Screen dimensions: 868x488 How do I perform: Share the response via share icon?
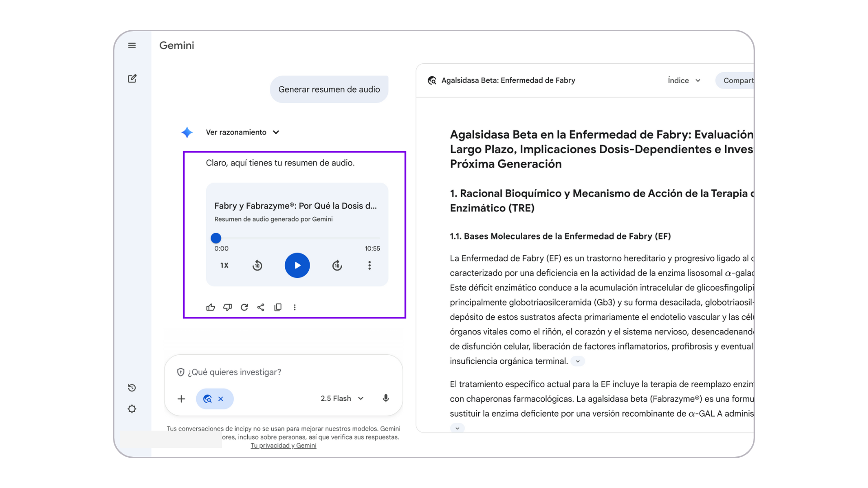click(261, 307)
